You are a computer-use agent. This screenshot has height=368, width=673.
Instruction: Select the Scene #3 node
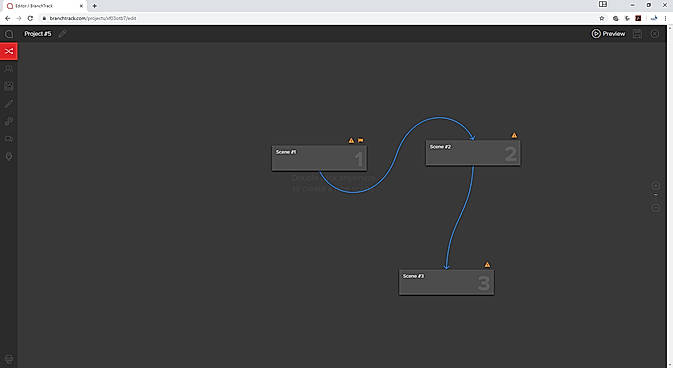[446, 282]
